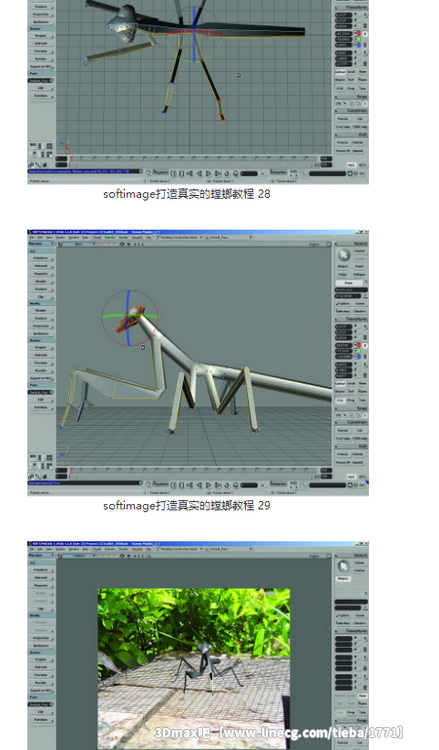Expand Transform panel header in figure 29
Viewport: 439px width, 750px height.
[351, 319]
